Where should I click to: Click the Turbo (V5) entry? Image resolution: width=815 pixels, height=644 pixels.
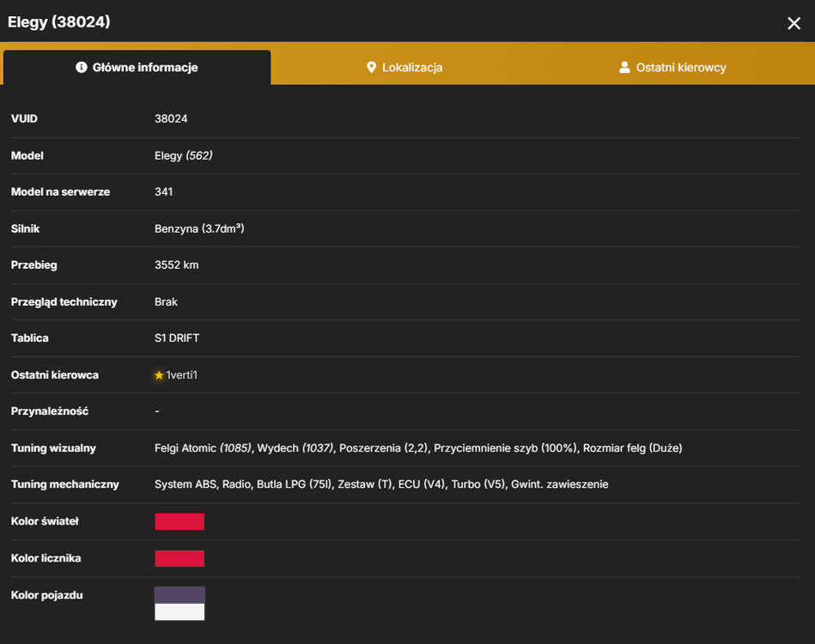coord(477,484)
